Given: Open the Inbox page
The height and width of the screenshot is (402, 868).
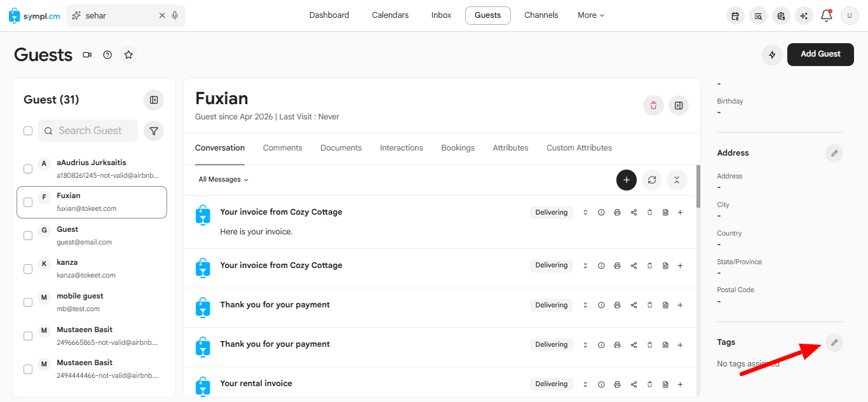Looking at the screenshot, I should point(441,15).
